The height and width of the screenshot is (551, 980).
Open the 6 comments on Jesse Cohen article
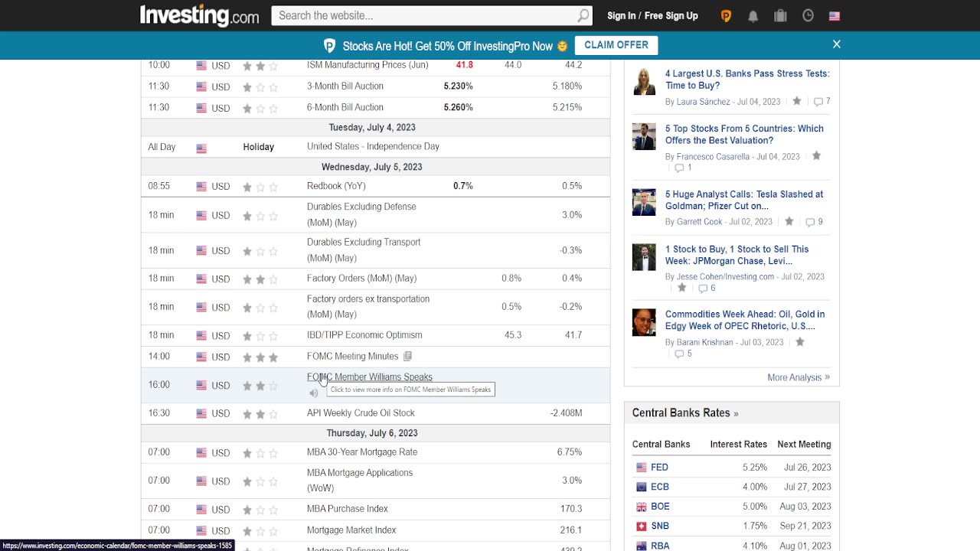point(707,289)
